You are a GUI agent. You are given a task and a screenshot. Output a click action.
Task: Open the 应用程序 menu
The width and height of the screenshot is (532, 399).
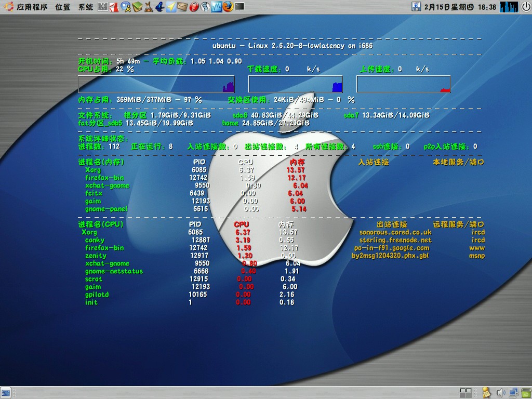(x=32, y=7)
